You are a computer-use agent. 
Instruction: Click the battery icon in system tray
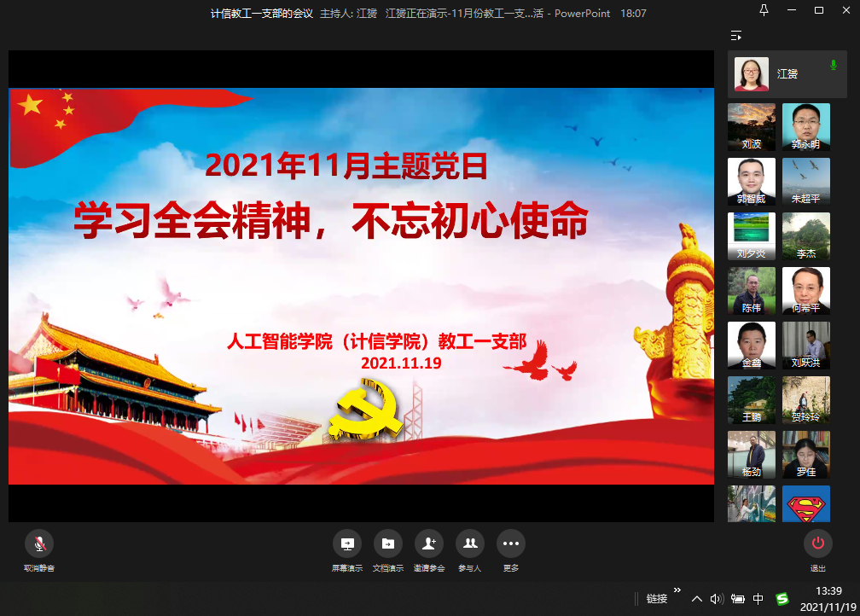738,599
